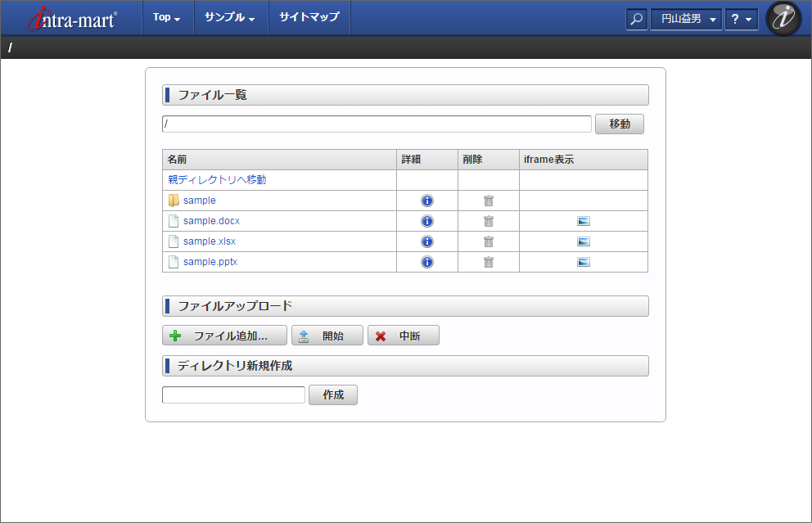The image size is (812, 523).
Task: Open the サイトマップ menu item
Action: click(309, 17)
